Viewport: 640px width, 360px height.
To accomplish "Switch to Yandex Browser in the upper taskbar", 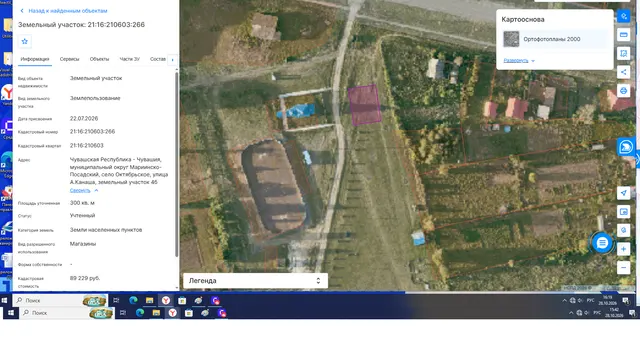I will (x=166, y=300).
